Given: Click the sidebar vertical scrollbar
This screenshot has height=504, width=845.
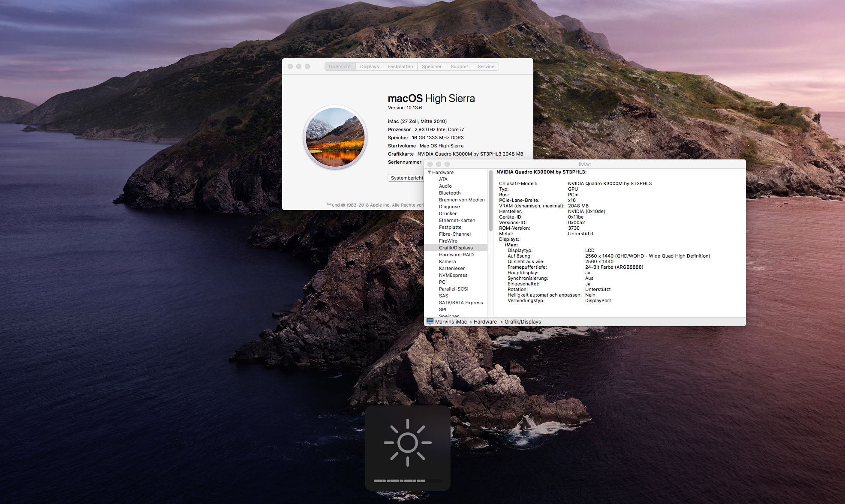Looking at the screenshot, I should tap(490, 201).
